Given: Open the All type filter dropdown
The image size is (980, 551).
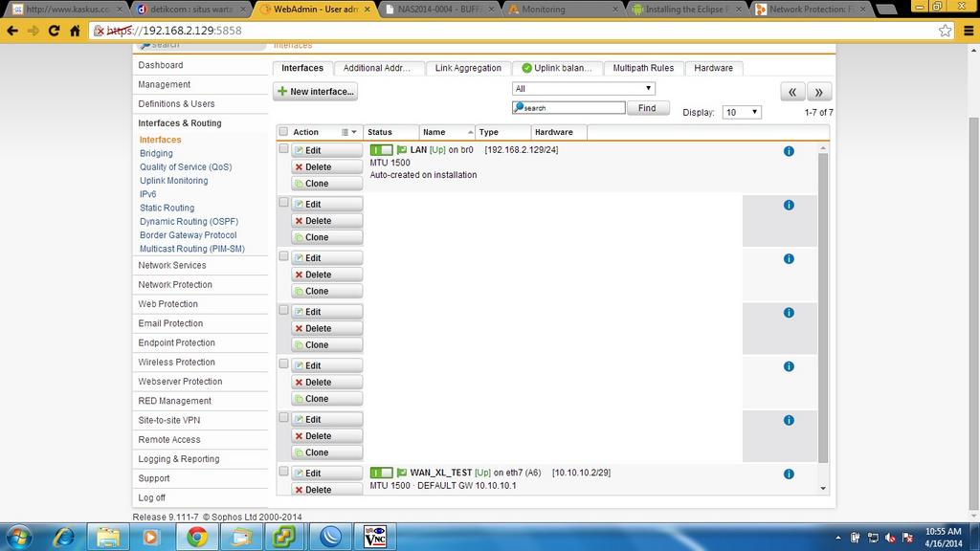Looking at the screenshot, I should [583, 89].
